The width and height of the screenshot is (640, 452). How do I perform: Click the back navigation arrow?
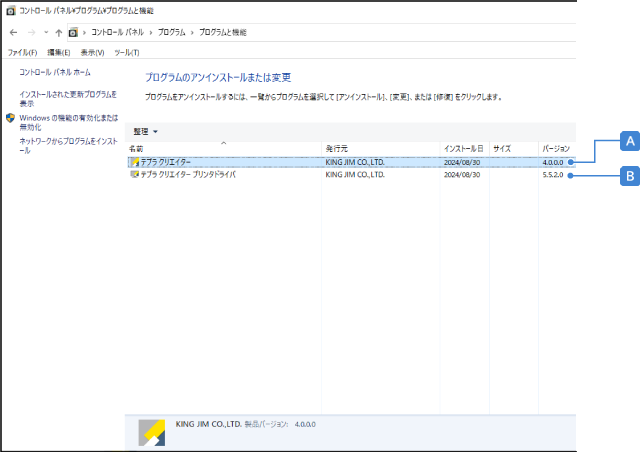[11, 32]
